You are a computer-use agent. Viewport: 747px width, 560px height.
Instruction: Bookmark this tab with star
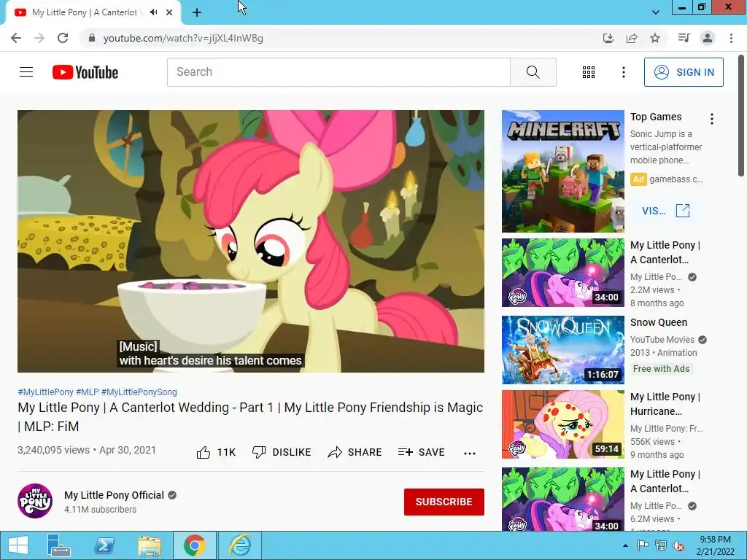point(655,38)
